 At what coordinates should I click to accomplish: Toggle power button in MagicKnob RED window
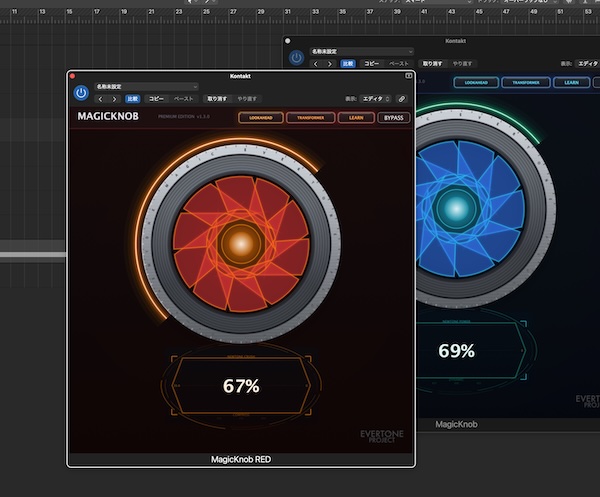click(81, 93)
